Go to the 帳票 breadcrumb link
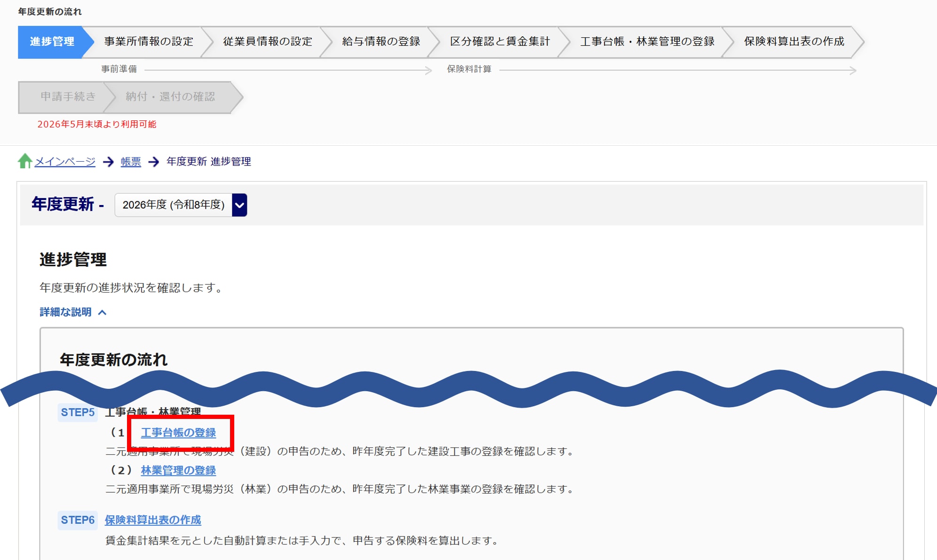 coord(131,162)
